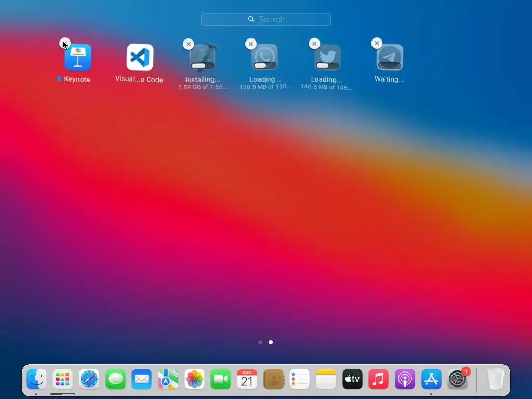Viewport: 532px width, 399px height.
Task: Click the Installing... status label
Action: [x=203, y=79]
